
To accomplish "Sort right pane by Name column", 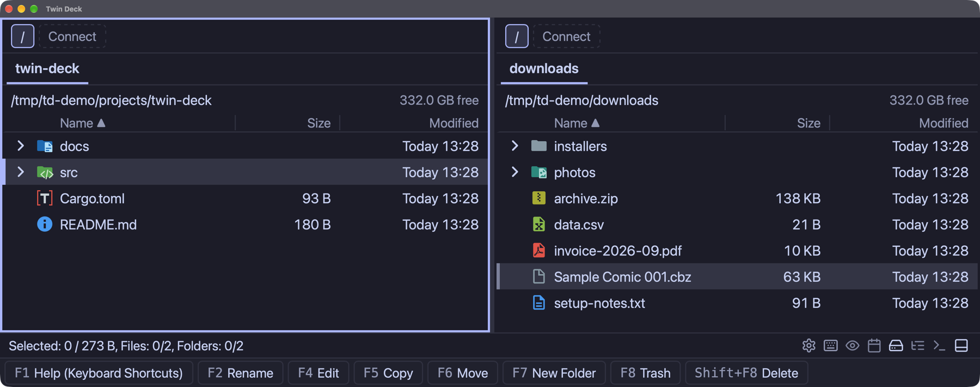I will [577, 123].
